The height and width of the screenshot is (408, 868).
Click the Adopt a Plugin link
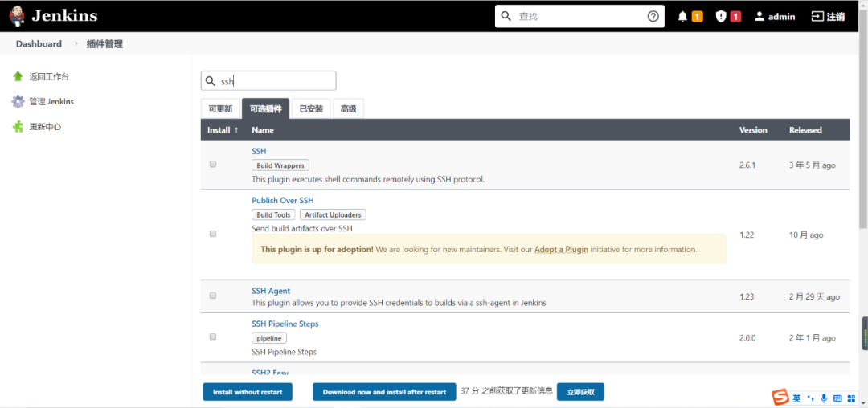(x=561, y=249)
